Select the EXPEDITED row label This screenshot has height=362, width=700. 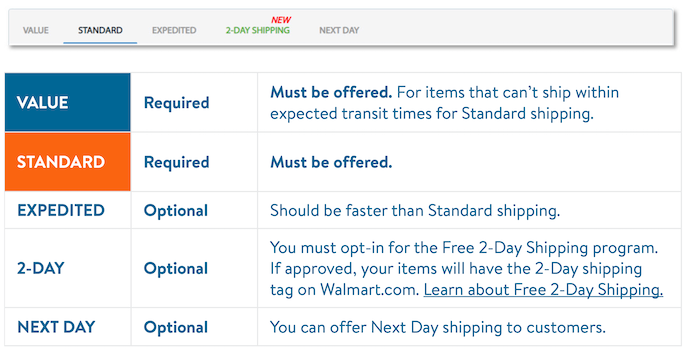click(61, 210)
